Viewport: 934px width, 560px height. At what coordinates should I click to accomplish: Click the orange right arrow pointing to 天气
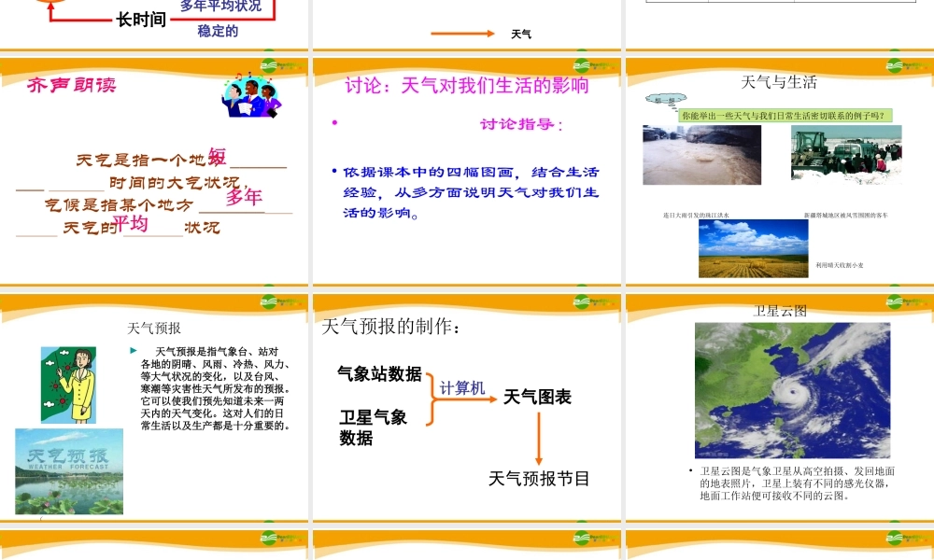[x=463, y=34]
